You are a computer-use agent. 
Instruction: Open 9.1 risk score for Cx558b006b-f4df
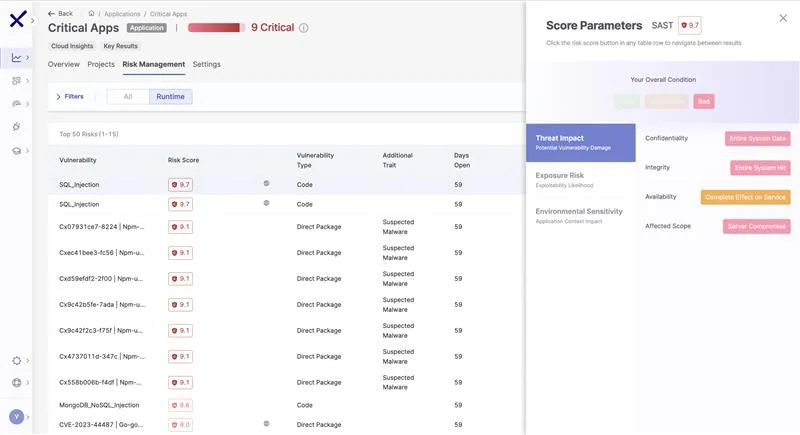click(x=181, y=382)
